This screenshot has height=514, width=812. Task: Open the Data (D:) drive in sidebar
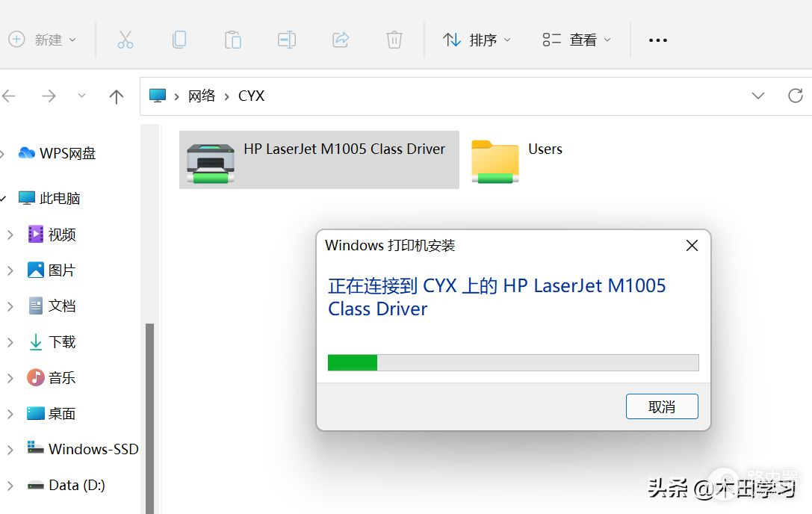click(x=66, y=485)
